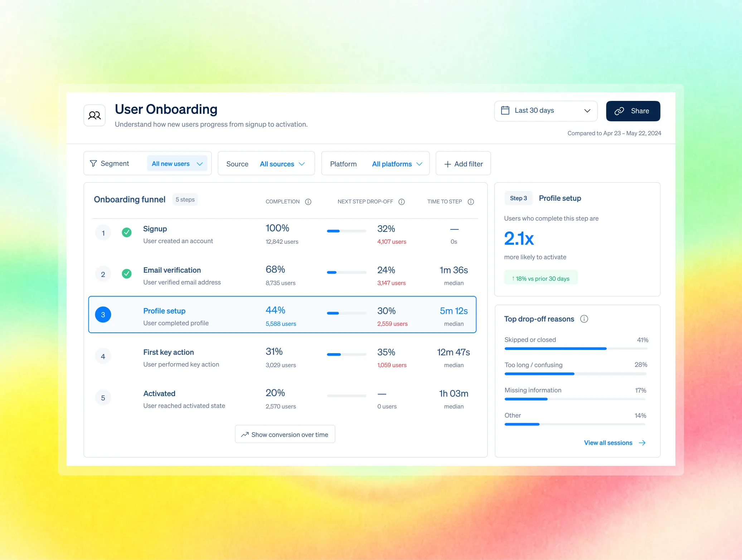The height and width of the screenshot is (560, 742).
Task: Click the Too long / confusing bar
Action: click(576, 374)
